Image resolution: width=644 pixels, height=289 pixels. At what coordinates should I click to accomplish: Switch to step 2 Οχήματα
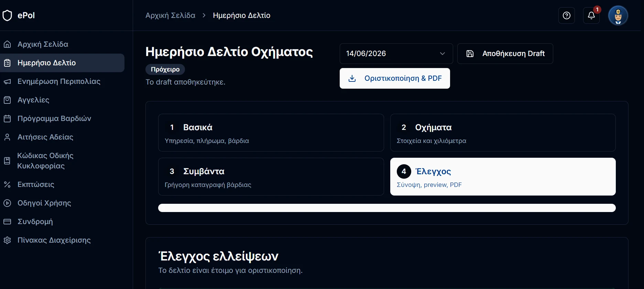click(503, 133)
